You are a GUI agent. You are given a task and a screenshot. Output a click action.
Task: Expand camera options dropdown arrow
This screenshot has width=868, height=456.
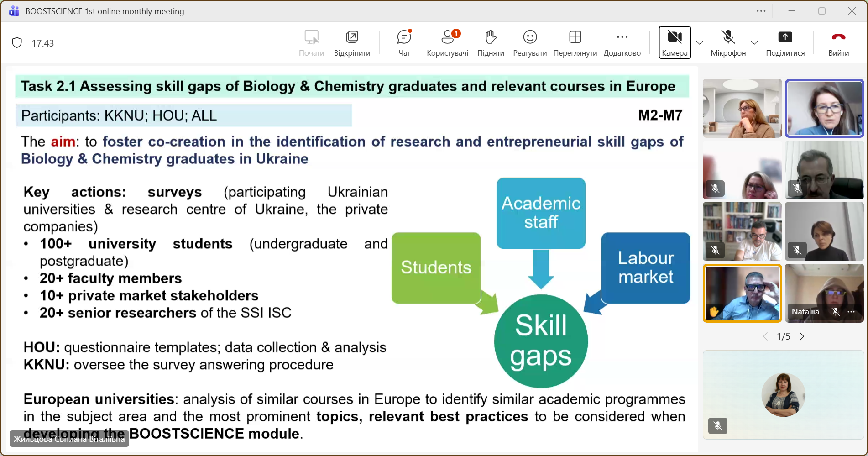coord(700,43)
